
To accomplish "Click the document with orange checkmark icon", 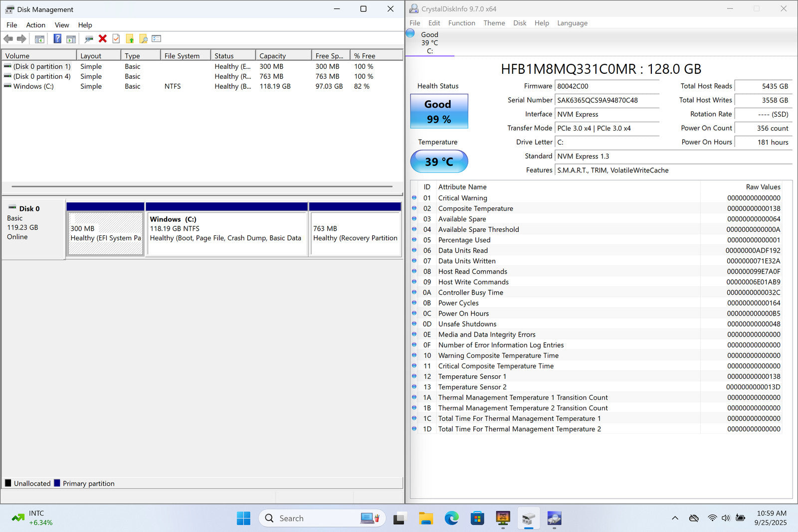I will (x=116, y=39).
